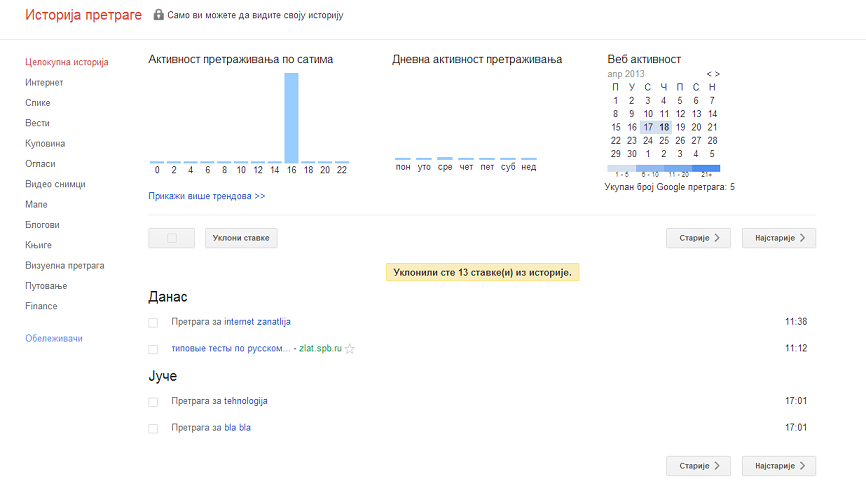The image size is (866, 486).
Task: Click the darkest 21+ color legend swatch
Action: tap(706, 168)
